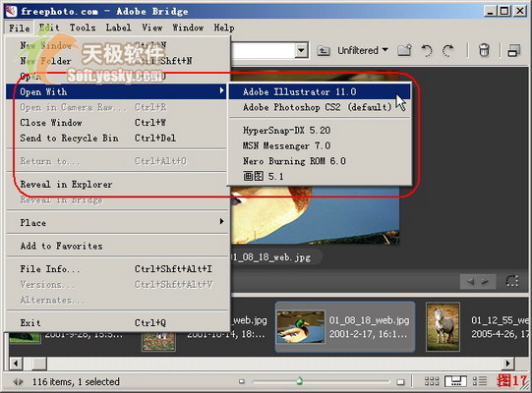Open the File menu
532x393 pixels.
tap(19, 28)
